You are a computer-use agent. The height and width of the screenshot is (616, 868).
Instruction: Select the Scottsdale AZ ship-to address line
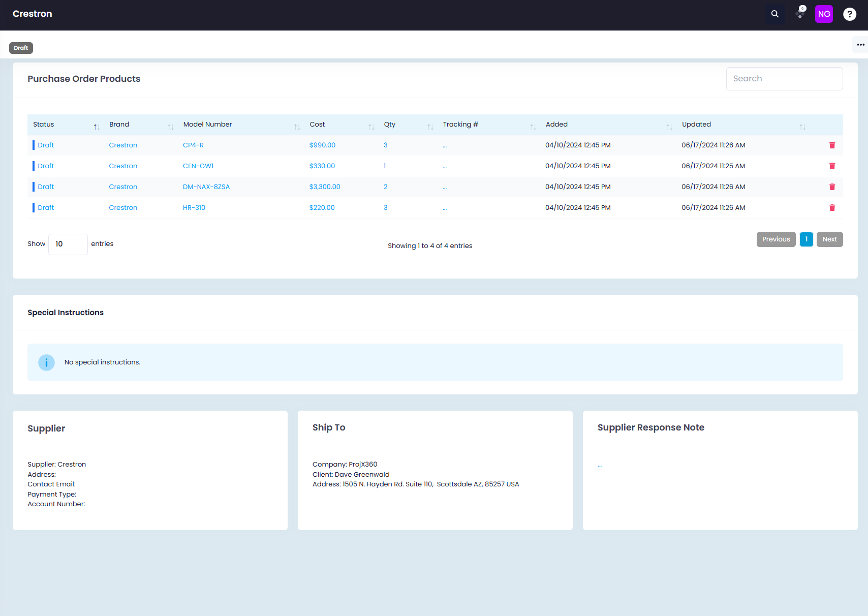pos(416,484)
